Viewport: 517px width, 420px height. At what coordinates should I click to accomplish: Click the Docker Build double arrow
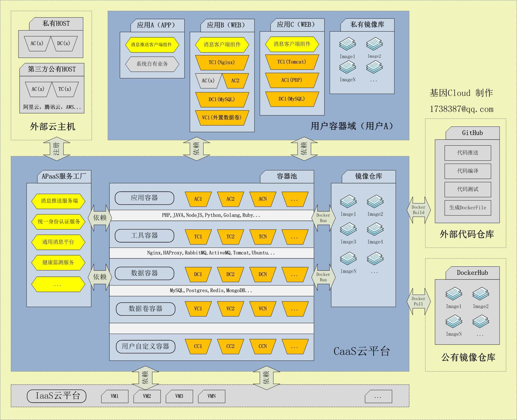click(x=418, y=210)
